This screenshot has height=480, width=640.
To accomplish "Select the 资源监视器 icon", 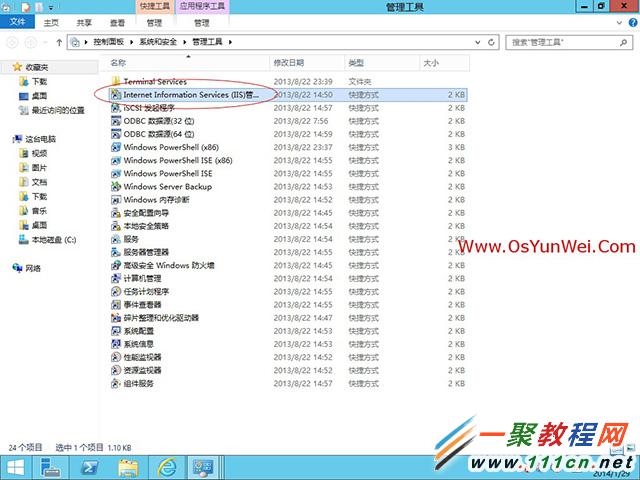I will point(116,370).
